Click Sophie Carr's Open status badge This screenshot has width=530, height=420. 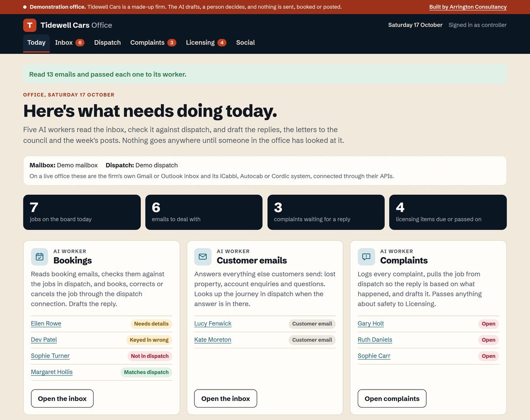(488, 356)
